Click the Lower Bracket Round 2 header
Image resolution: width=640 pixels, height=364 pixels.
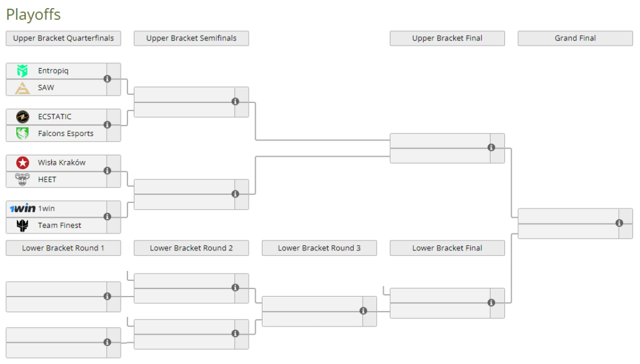191,248
